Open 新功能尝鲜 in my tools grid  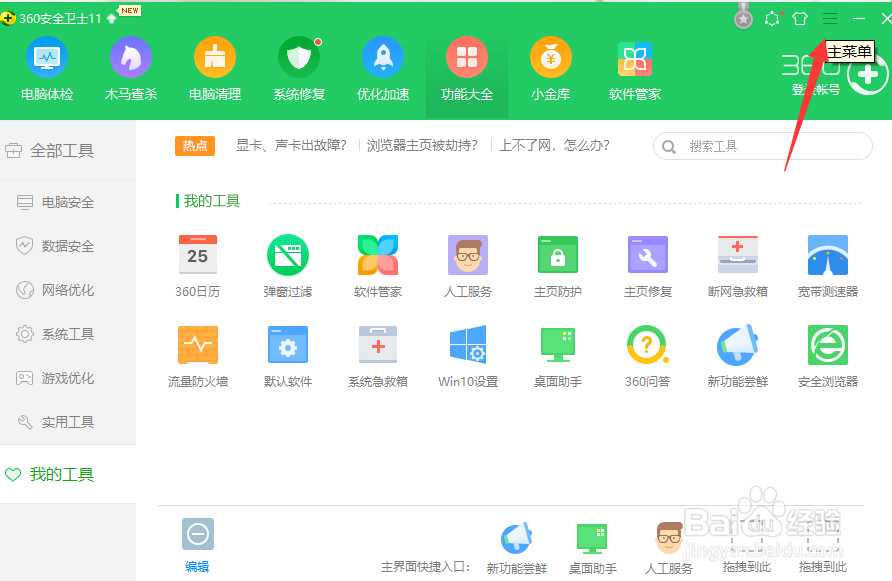click(738, 356)
